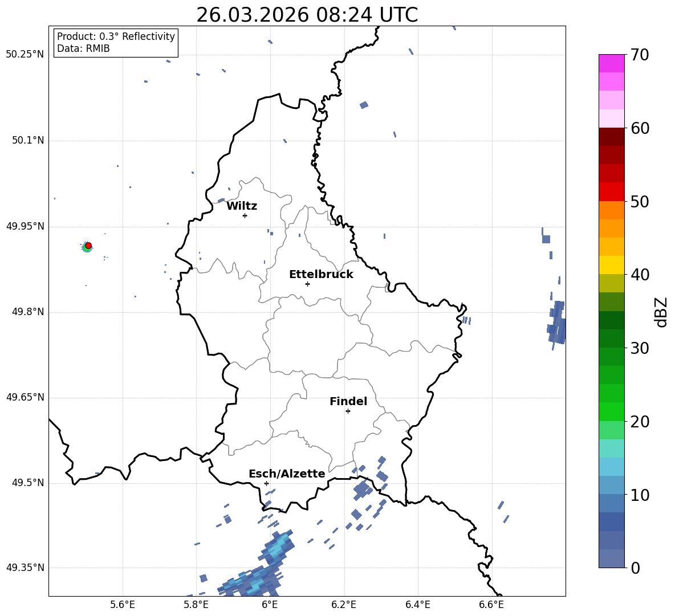The width and height of the screenshot is (675, 616).
Task: Select the dark red colorbar swatch below 60
Action: (611, 137)
